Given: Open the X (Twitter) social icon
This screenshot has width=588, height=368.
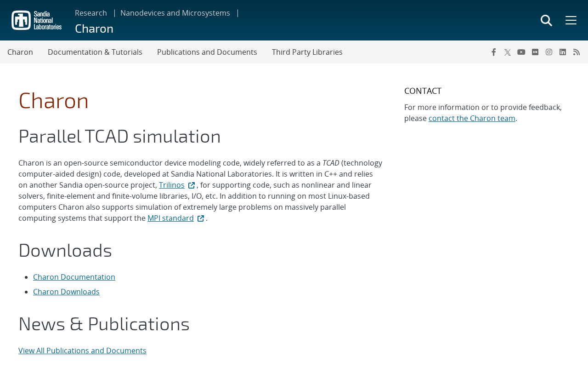Looking at the screenshot, I should (x=507, y=52).
